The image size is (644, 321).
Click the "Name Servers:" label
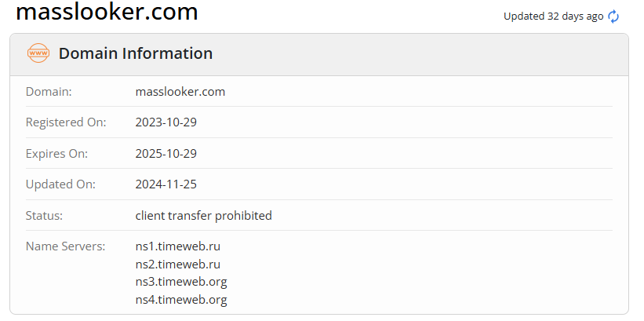pos(65,246)
